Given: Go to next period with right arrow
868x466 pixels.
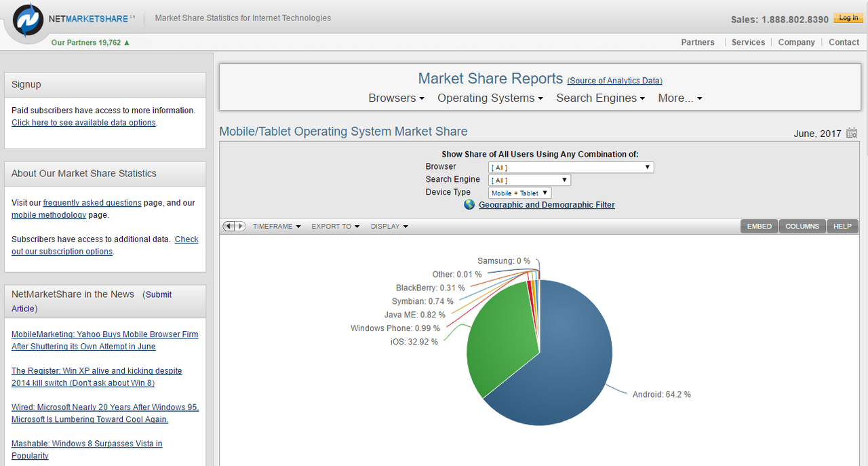Looking at the screenshot, I should click(240, 226).
